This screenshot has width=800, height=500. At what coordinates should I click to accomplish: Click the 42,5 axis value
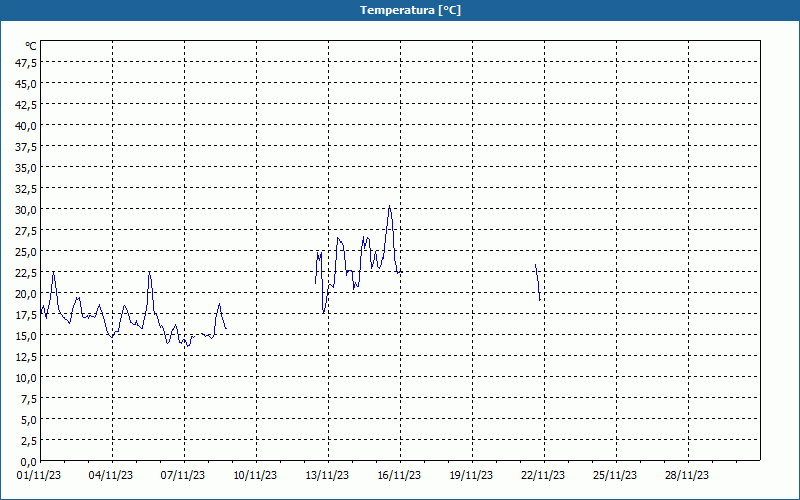27,105
